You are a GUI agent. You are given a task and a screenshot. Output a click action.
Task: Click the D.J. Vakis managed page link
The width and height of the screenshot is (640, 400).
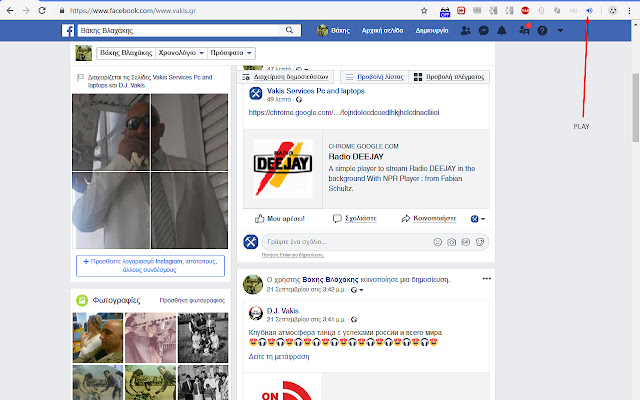[x=132, y=85]
